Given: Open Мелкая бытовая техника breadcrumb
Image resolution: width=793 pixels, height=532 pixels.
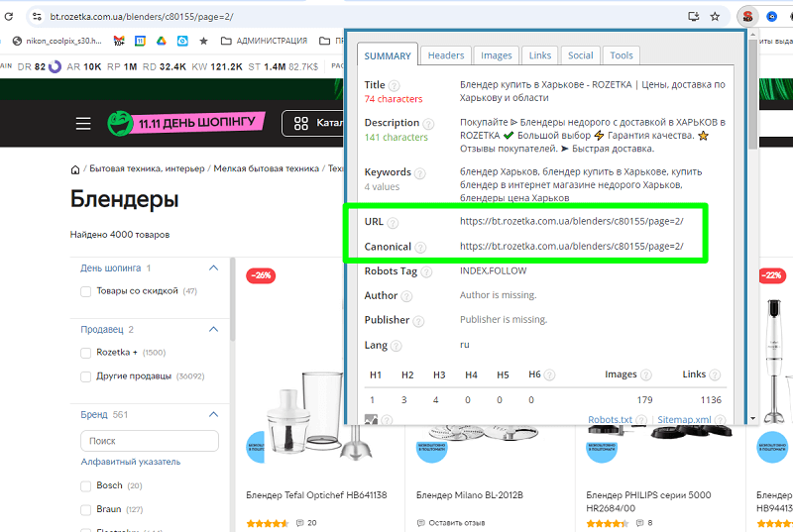Looking at the screenshot, I should coord(266,168).
